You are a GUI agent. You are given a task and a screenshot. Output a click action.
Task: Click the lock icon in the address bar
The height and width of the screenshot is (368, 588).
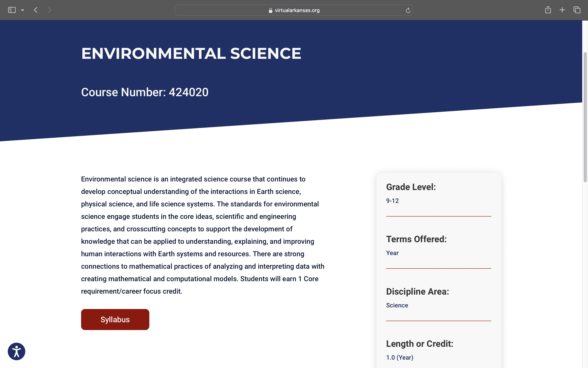coord(270,10)
